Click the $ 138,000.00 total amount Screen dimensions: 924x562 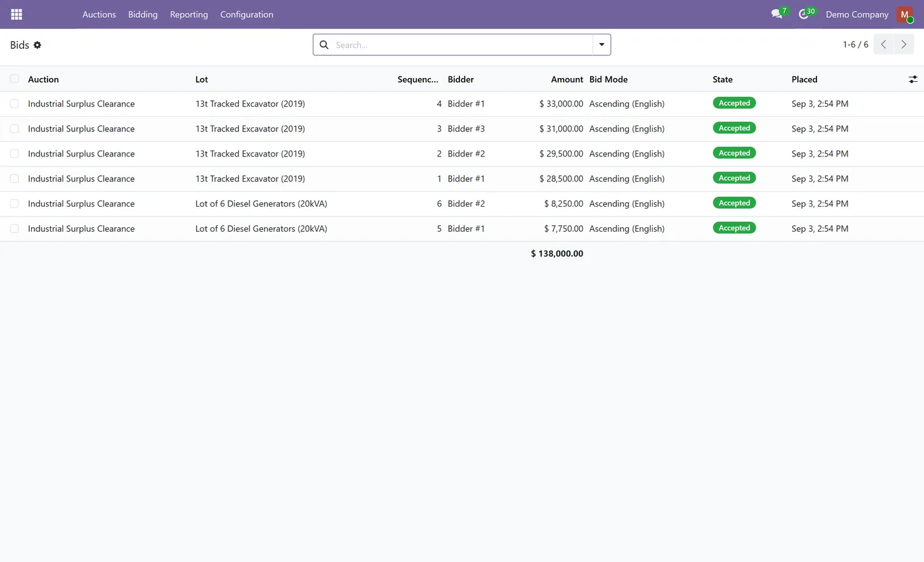557,254
